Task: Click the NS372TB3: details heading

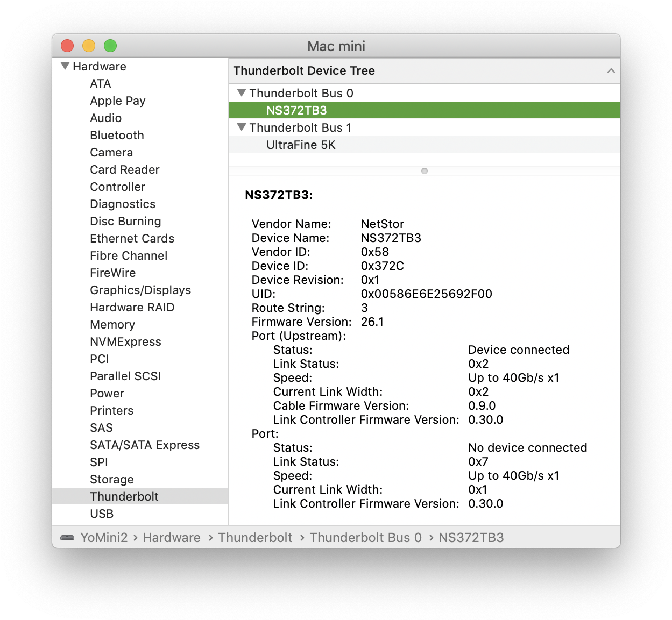Action: pyautogui.click(x=279, y=195)
